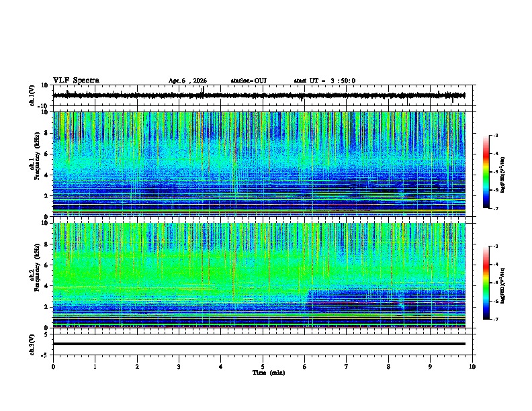Click the "station=OUI" label
Viewport: 532px width, 411px height.
(249, 81)
